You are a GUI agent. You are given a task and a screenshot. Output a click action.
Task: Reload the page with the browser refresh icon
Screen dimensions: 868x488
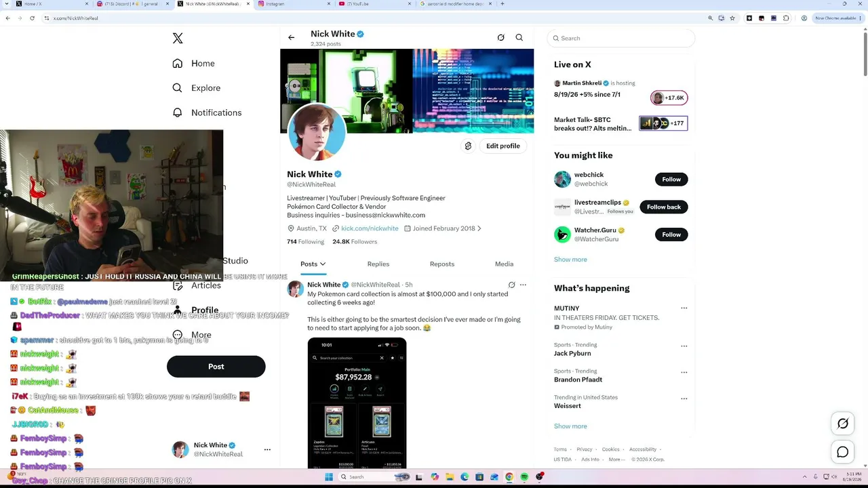[32, 18]
